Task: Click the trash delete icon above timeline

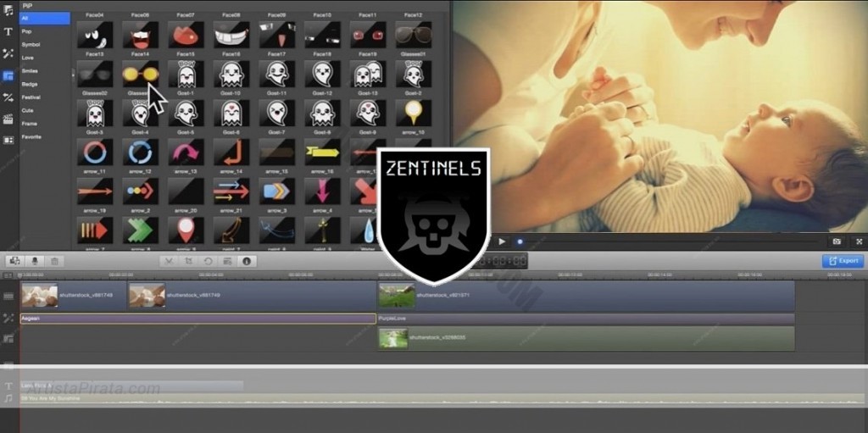Action: coord(54,261)
